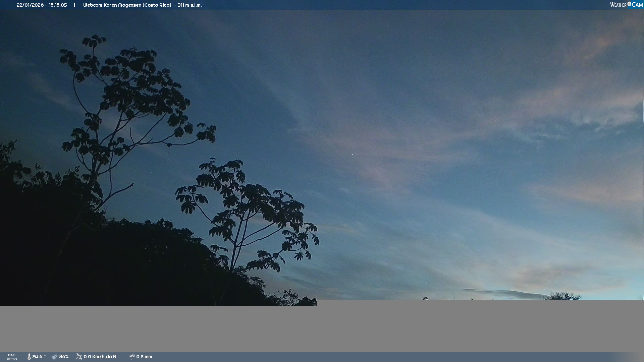This screenshot has width=644, height=362.
Task: Click the 0.0 Km/h da N wind reading
Action: (100, 357)
